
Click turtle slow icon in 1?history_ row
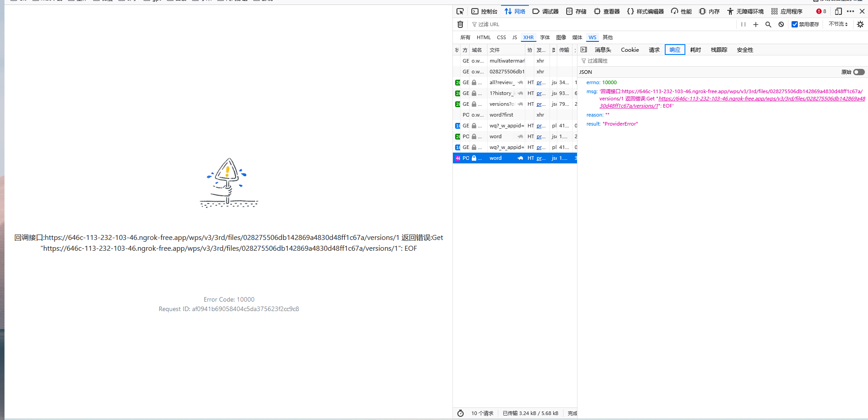(x=520, y=93)
